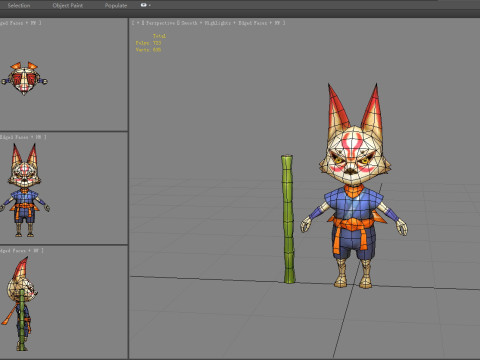Image resolution: width=480 pixels, height=360 pixels.
Task: Click the fox model in the top view viewport
Action: [x=24, y=79]
